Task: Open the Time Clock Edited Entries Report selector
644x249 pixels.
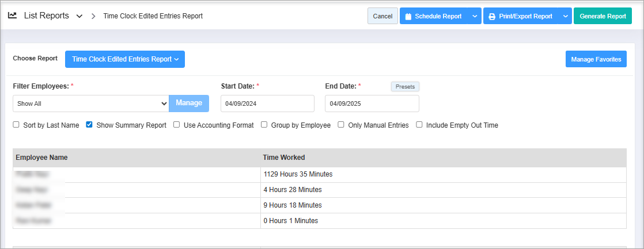Action: click(125, 59)
